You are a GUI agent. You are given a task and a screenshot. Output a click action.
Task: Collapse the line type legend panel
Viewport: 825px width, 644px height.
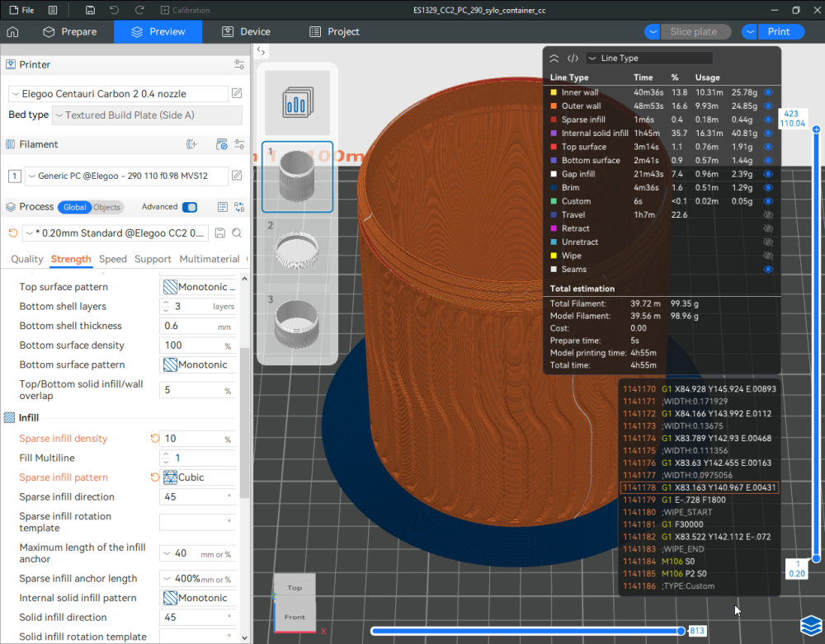pyautogui.click(x=554, y=59)
